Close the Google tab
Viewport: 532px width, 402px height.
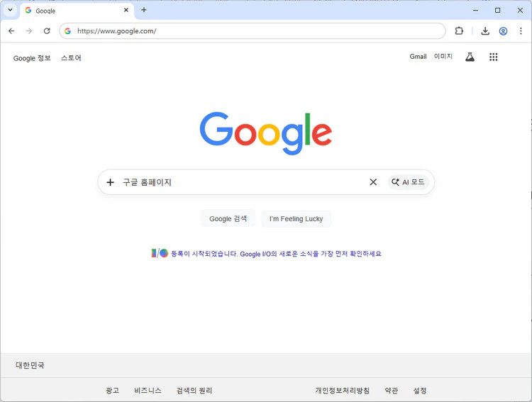(126, 10)
